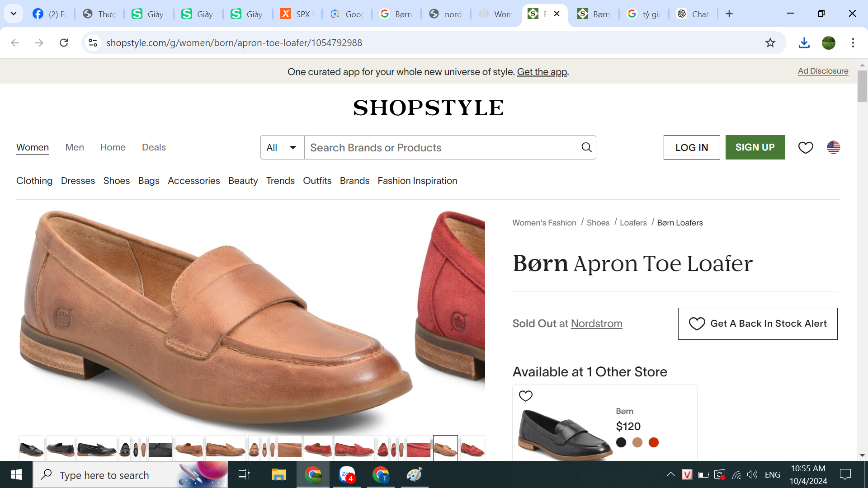Open the Nordstrom link
The height and width of the screenshot is (488, 868).
click(596, 324)
